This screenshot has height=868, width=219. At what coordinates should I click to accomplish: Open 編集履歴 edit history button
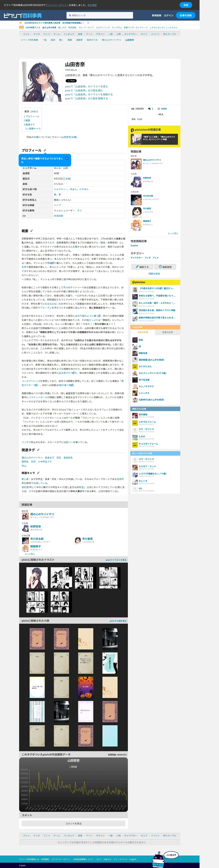click(x=165, y=267)
